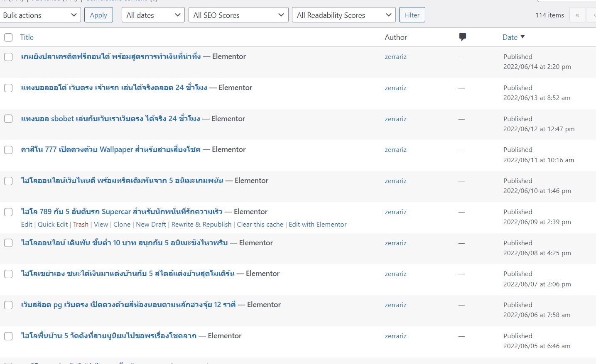Open the sbobet post title link
The width and height of the screenshot is (596, 364).
(x=110, y=119)
